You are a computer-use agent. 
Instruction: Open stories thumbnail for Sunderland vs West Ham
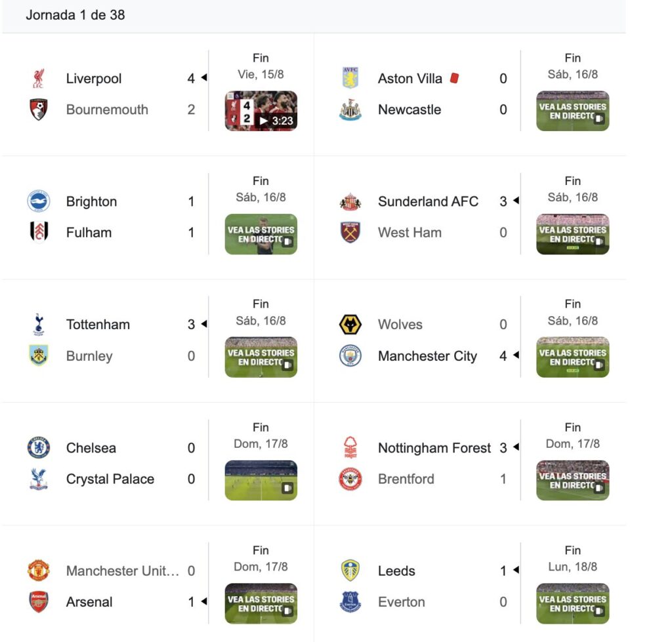[x=572, y=234]
